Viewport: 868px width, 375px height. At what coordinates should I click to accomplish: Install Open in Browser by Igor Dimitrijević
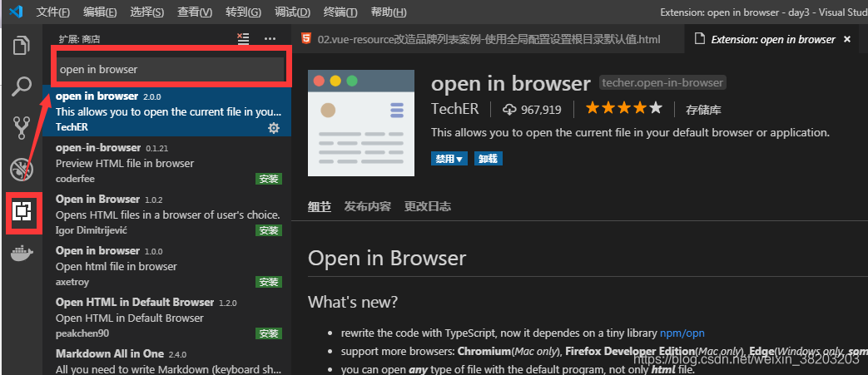[x=269, y=230]
